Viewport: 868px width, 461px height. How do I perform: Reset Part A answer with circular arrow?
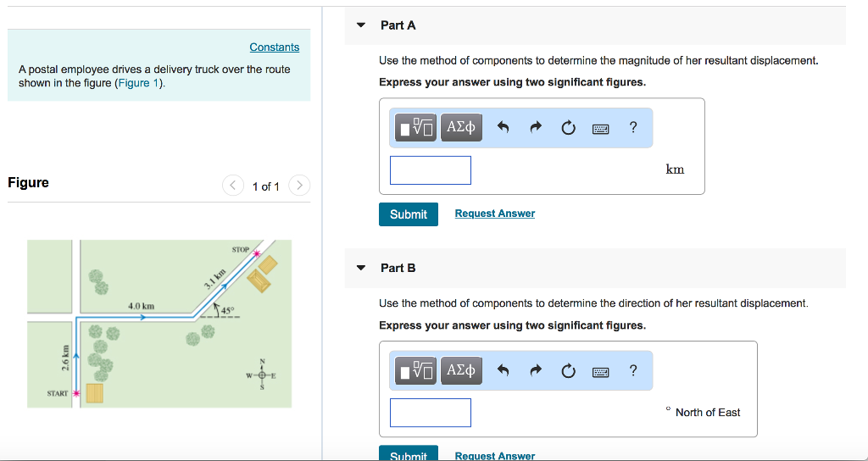[x=568, y=128]
